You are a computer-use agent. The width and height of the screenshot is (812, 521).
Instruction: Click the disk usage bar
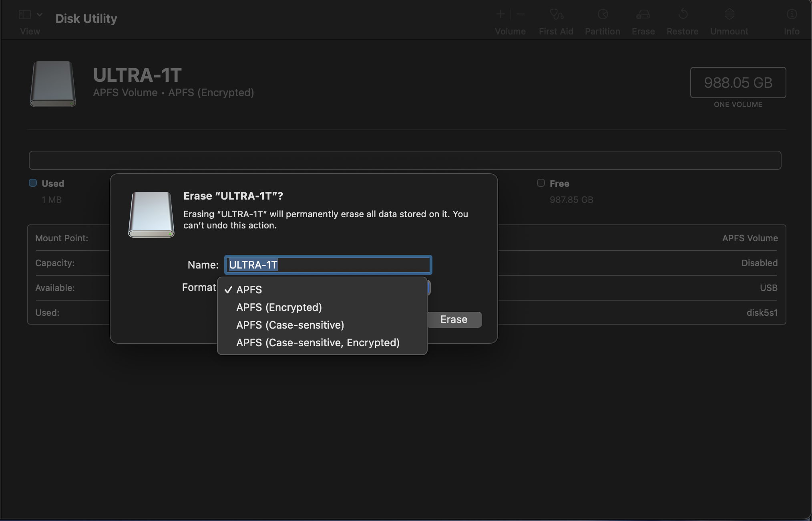coord(404,160)
